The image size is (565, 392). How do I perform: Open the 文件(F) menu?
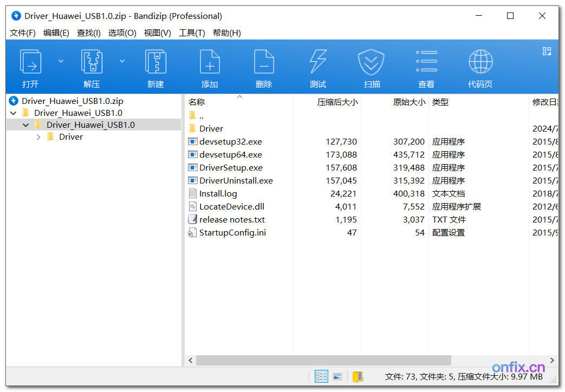22,32
